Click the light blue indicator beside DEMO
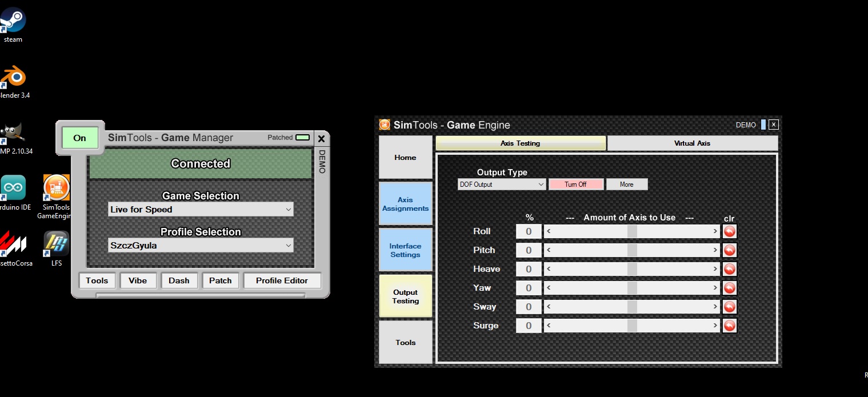The image size is (868, 397). tap(763, 125)
